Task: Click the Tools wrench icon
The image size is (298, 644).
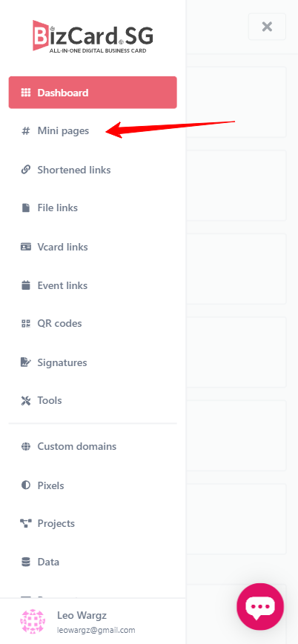Action: 26,400
